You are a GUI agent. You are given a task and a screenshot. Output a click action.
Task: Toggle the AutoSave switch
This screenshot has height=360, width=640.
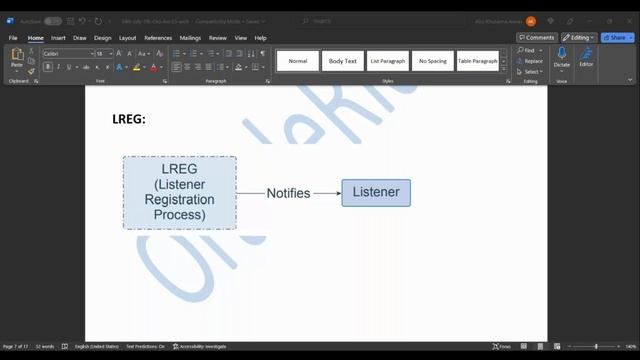coord(53,21)
